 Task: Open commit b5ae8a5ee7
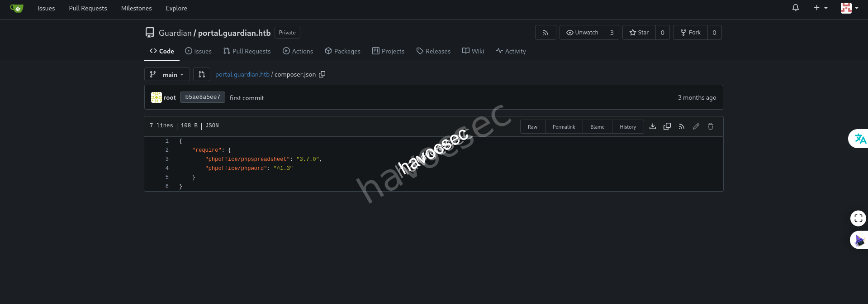click(x=203, y=97)
